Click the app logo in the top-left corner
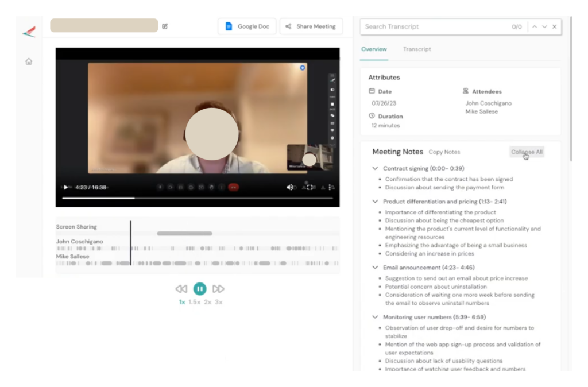This screenshot has height=387, width=588. click(28, 32)
